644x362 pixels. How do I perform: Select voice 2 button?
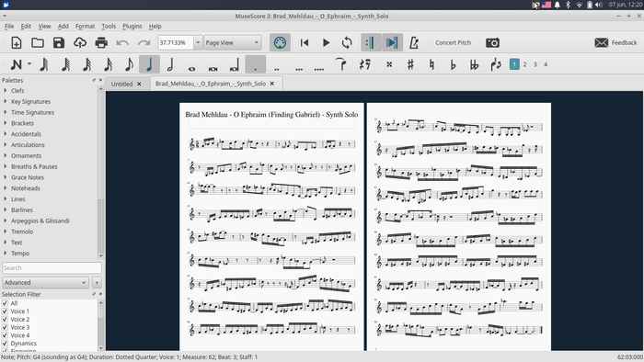coord(525,64)
